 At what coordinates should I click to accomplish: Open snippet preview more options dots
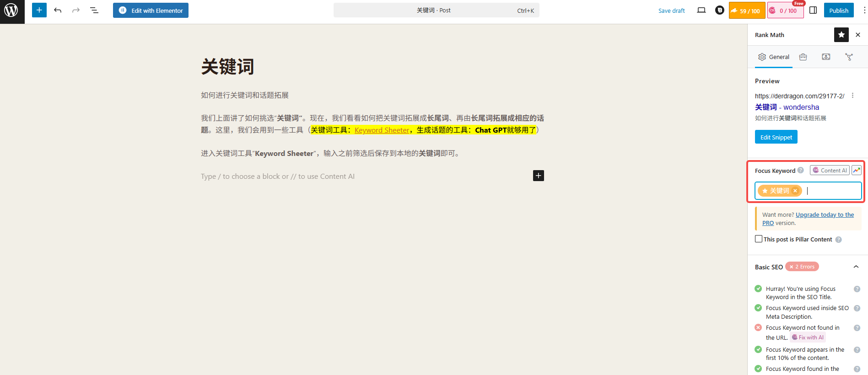pos(852,96)
